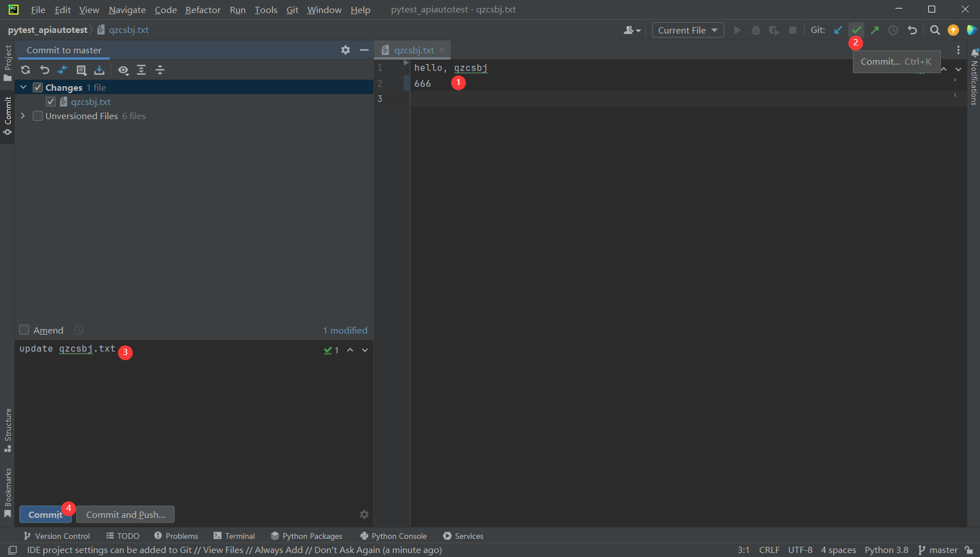Open Search Everywhere magnifier
Viewport: 980px width, 557px height.
coord(935,30)
